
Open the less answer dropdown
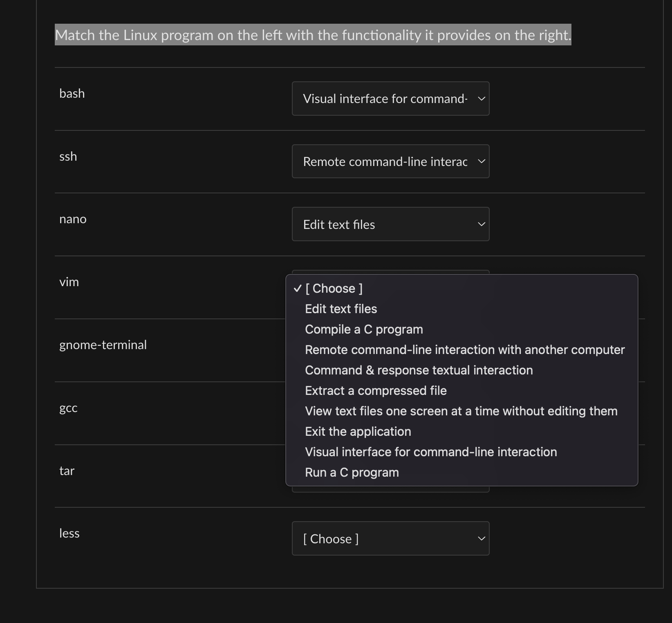[390, 538]
